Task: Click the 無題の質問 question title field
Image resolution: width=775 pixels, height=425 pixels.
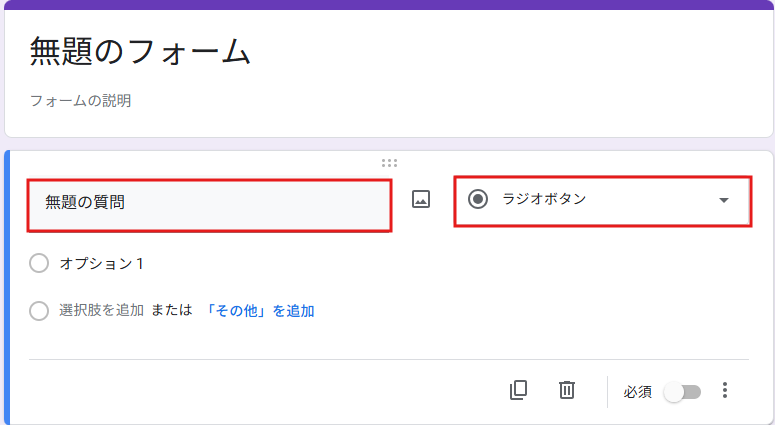Action: click(210, 205)
